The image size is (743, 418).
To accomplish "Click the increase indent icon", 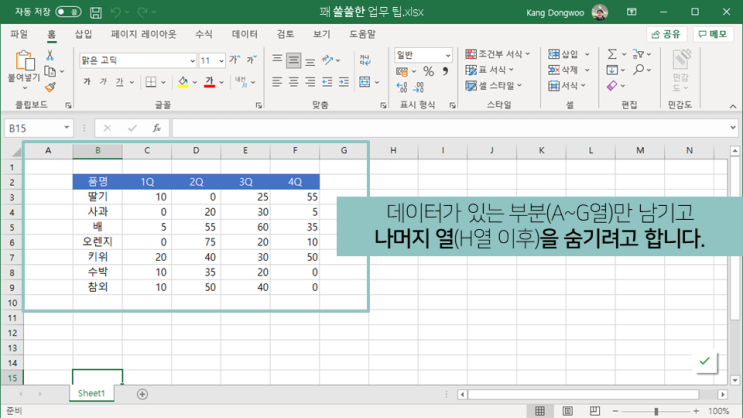I will 344,82.
